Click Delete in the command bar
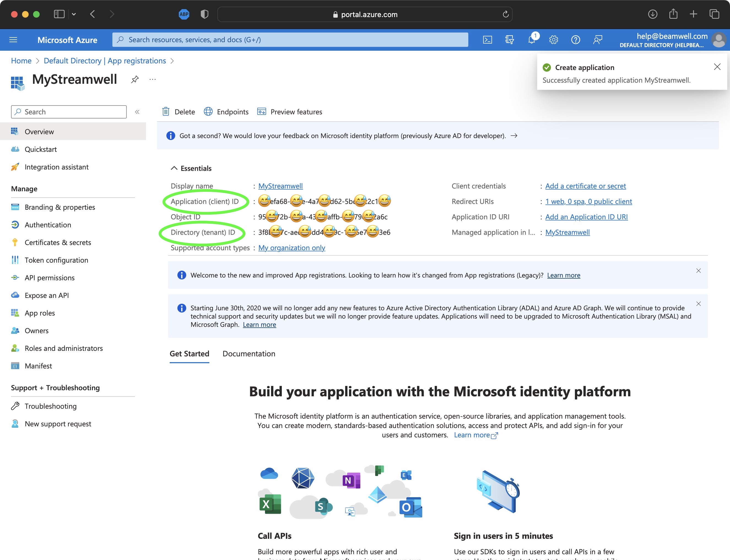 (x=179, y=112)
